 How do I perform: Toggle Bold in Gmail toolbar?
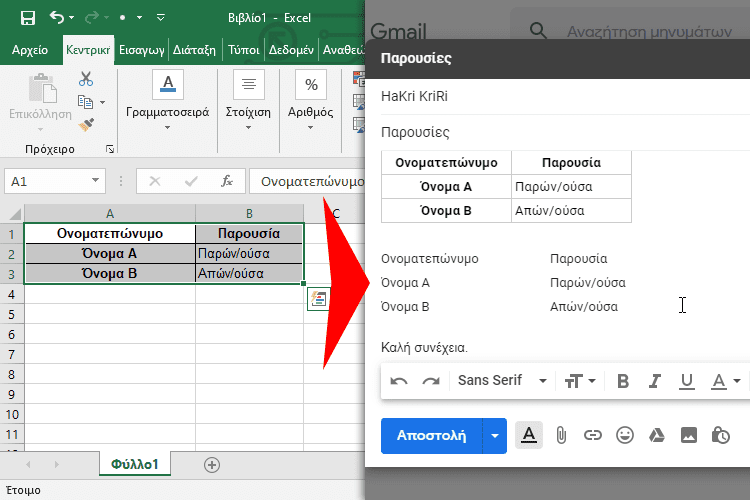tap(623, 381)
